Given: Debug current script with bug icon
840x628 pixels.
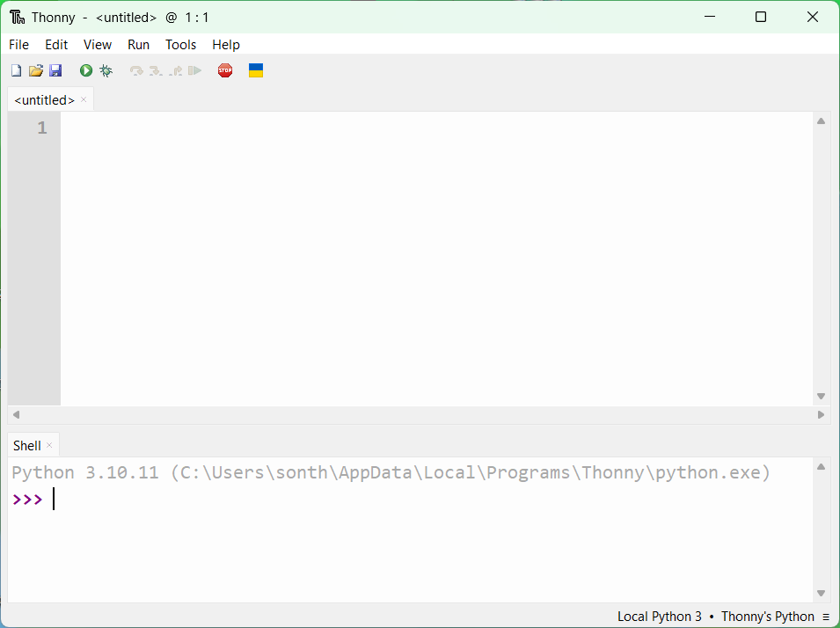Looking at the screenshot, I should pos(106,70).
